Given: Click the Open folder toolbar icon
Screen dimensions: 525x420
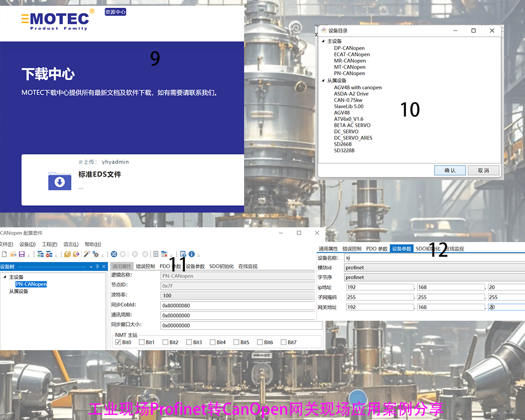Looking at the screenshot, I should (13, 254).
